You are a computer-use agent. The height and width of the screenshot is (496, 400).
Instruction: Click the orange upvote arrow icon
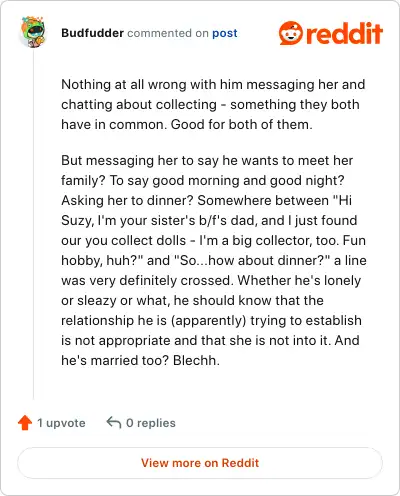[x=25, y=423]
